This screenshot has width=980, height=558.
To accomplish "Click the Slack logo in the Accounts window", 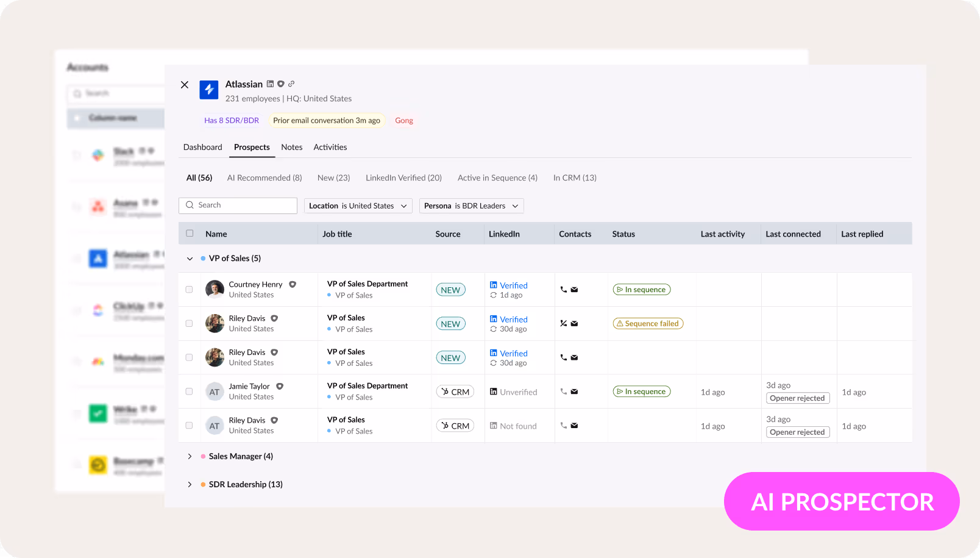I will [98, 155].
